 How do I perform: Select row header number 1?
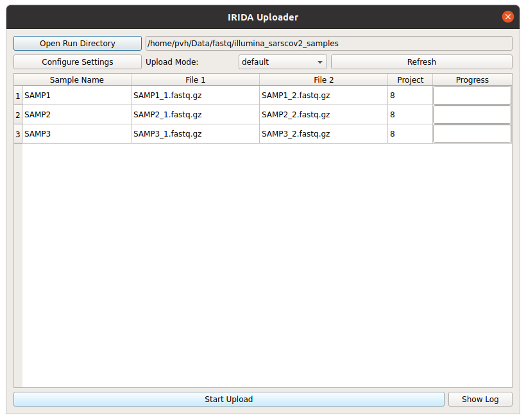(18, 96)
